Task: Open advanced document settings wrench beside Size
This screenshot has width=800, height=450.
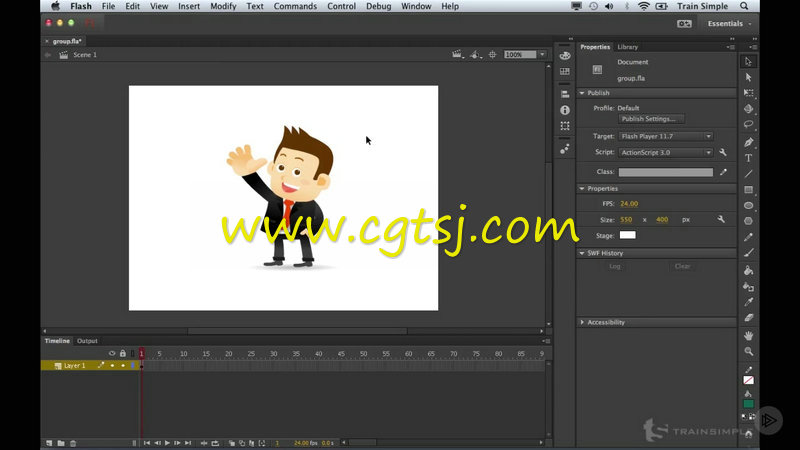Action: coord(721,219)
